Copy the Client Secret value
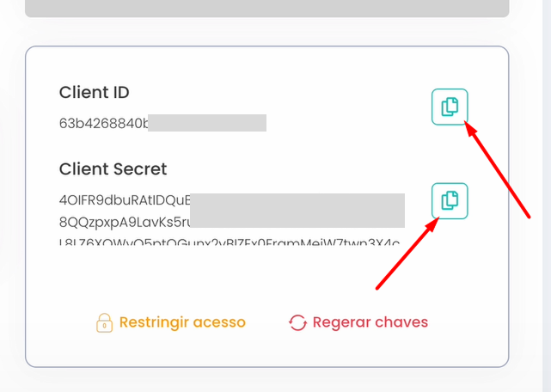551x392 pixels. [x=450, y=201]
